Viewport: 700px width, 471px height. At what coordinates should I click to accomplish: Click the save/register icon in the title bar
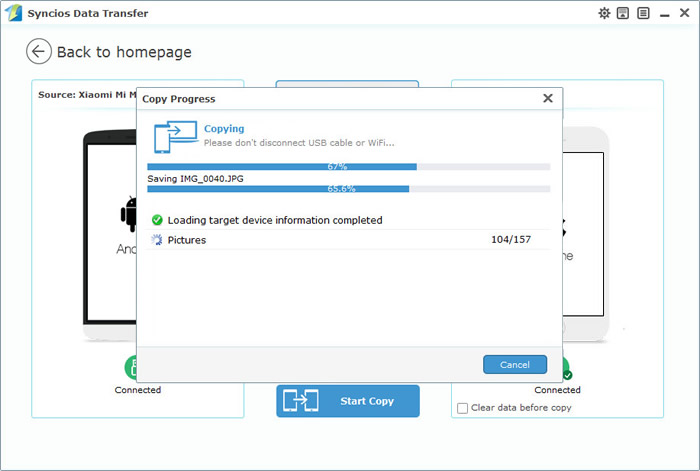point(623,13)
